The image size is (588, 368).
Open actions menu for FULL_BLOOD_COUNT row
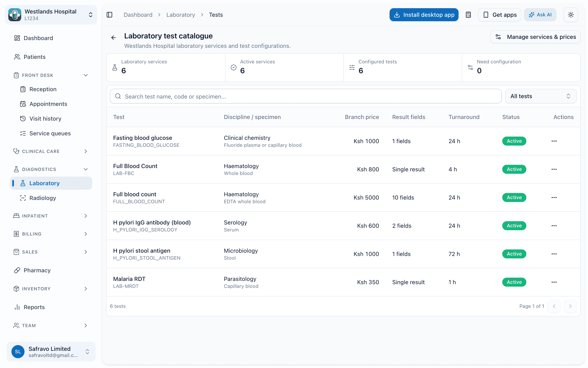click(x=554, y=198)
